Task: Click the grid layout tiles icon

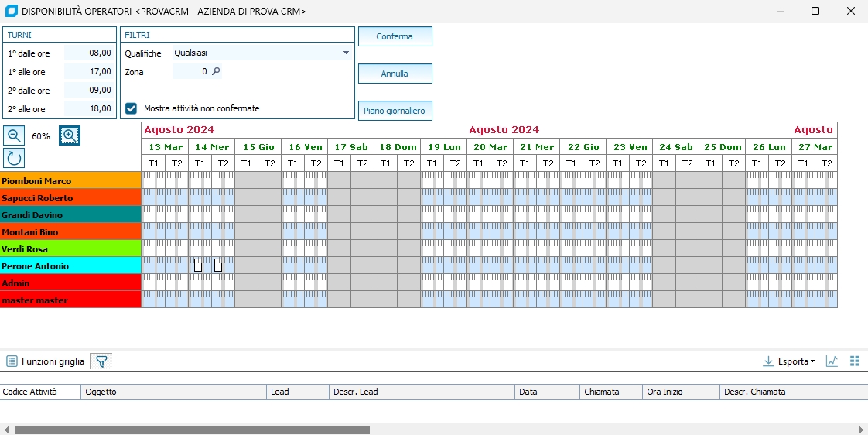Action: pos(855,361)
